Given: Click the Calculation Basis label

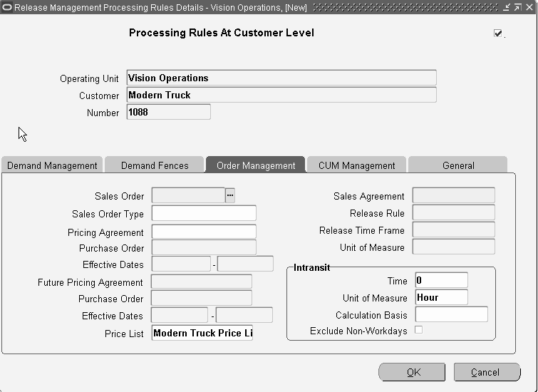Looking at the screenshot, I should [371, 315].
